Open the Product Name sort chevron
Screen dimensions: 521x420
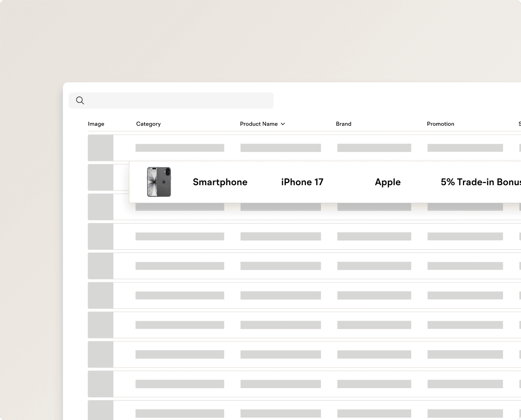tap(283, 124)
